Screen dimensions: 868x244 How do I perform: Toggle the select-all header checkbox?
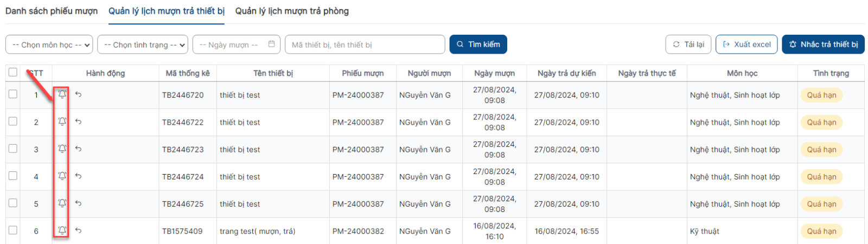pyautogui.click(x=13, y=72)
